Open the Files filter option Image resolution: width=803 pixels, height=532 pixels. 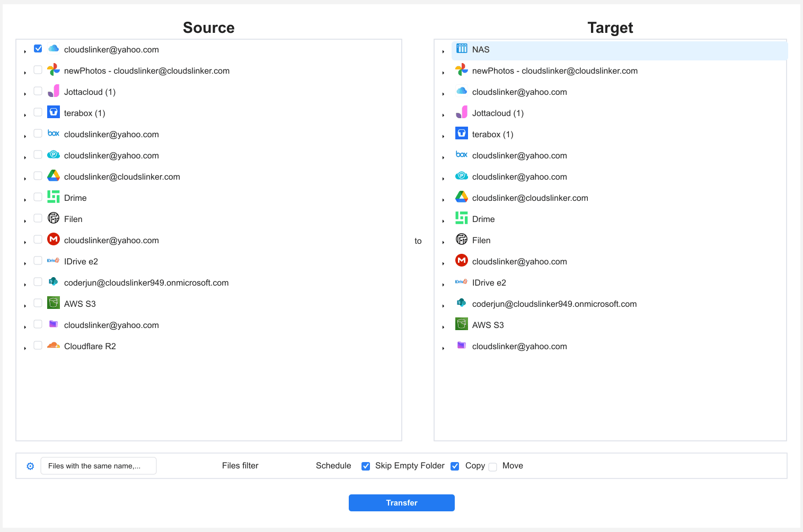tap(240, 466)
